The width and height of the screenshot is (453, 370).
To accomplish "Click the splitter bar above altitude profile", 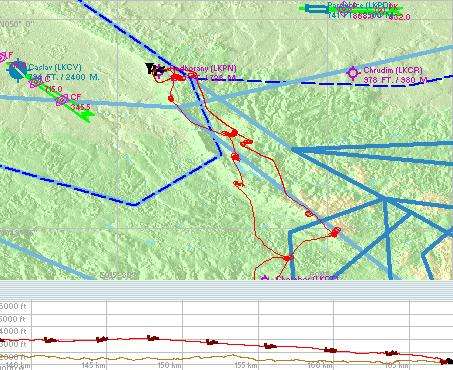I will [x=226, y=290].
